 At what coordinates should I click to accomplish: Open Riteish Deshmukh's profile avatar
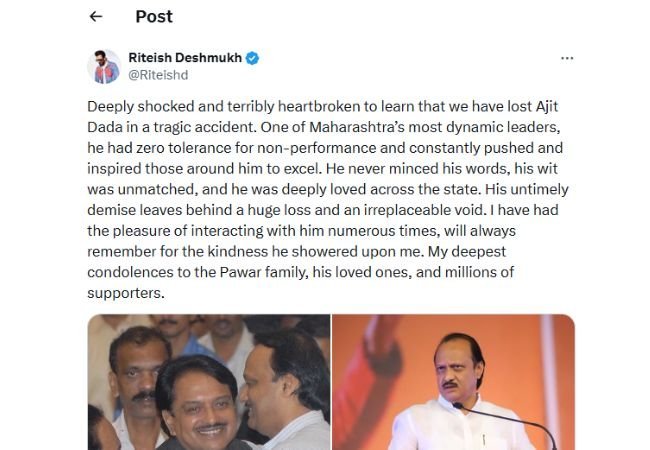pos(104,66)
